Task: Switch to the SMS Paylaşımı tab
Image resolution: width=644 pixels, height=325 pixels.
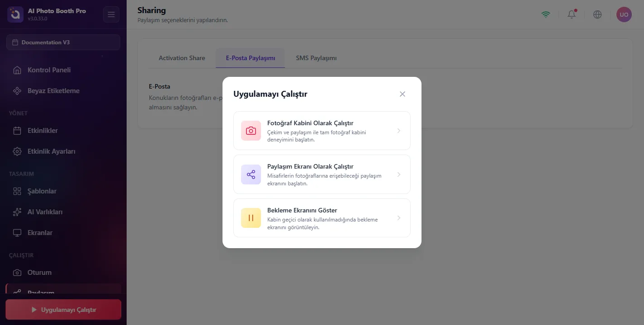Action: pyautogui.click(x=316, y=58)
